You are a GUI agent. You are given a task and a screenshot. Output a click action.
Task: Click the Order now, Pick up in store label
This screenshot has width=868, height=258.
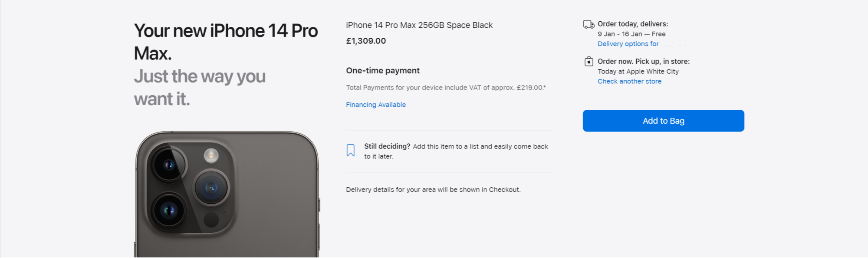tap(644, 61)
